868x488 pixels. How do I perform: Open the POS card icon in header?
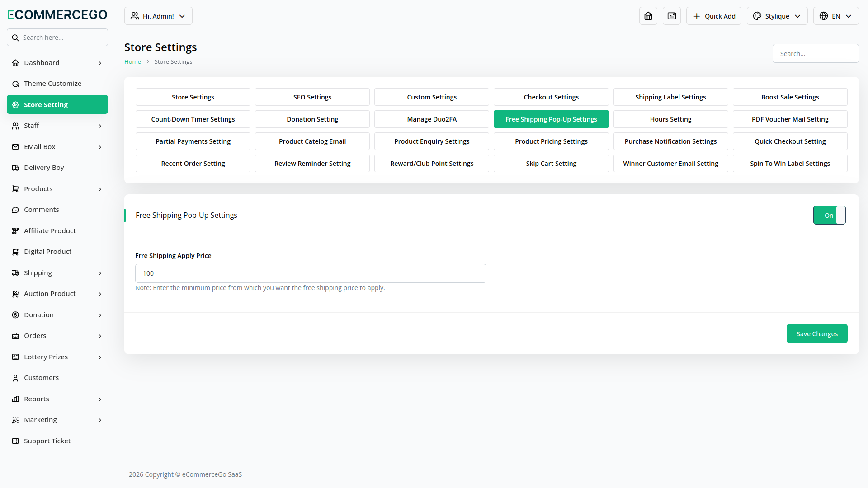672,16
